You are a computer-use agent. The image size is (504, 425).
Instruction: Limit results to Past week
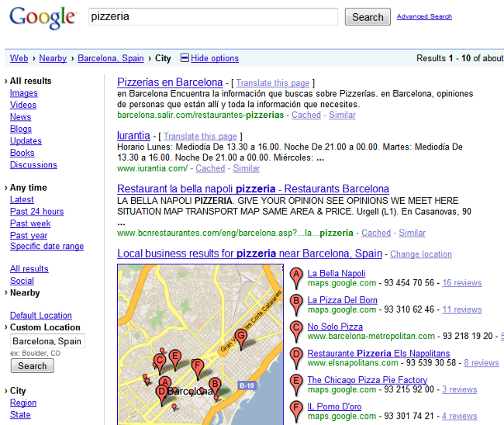click(x=30, y=223)
